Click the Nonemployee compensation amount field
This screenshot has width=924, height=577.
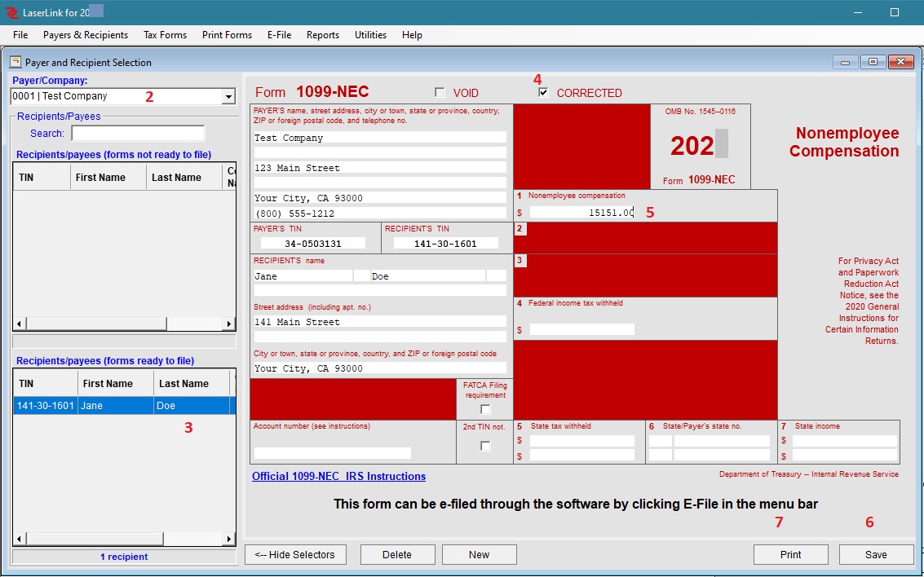click(x=582, y=212)
